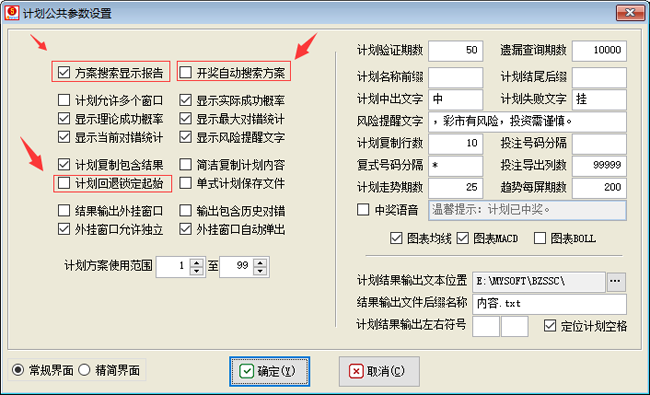Screen dimensions: 650x395
Task: Check 计划回退锁定起始 option
Action: point(64,183)
